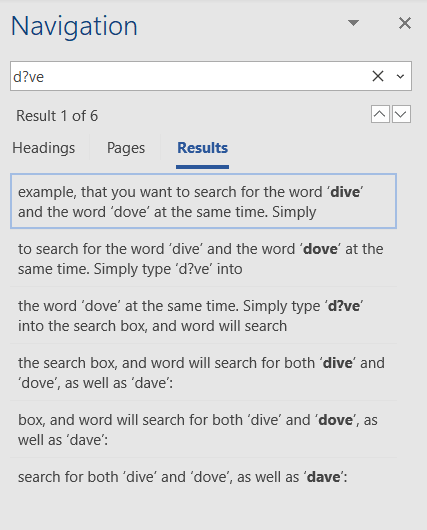427x530 pixels.
Task: Select the Results tab
Action: coord(203,148)
